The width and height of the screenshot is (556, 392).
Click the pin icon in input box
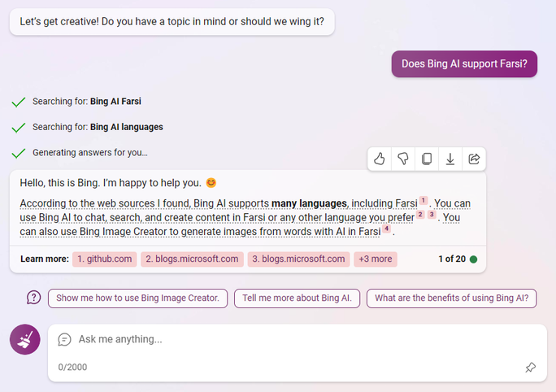coord(531,367)
